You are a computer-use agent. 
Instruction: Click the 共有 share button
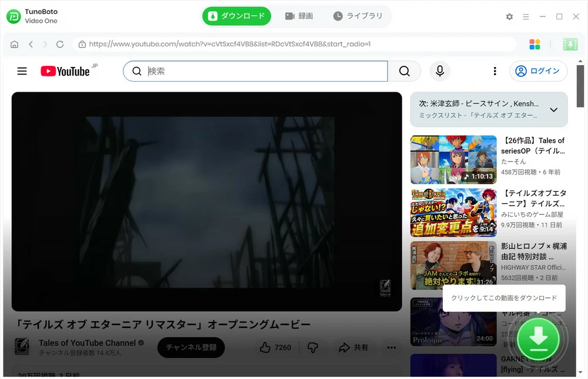click(x=353, y=347)
